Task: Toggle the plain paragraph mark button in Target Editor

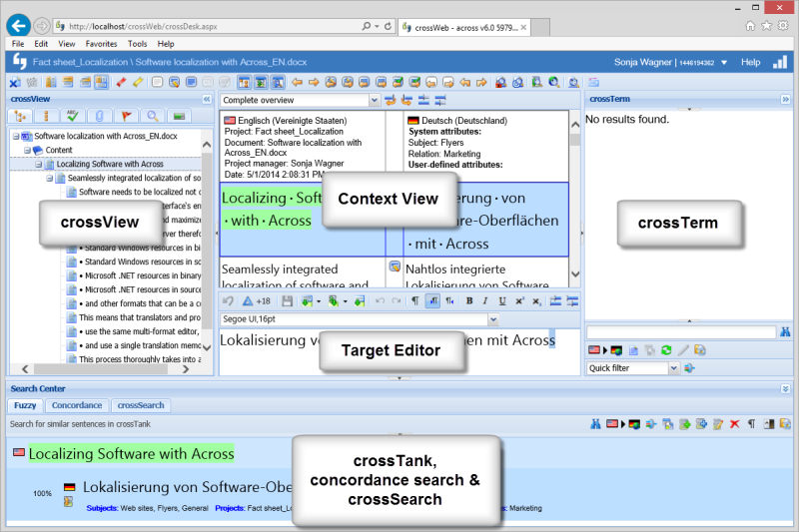Action: 415,300
